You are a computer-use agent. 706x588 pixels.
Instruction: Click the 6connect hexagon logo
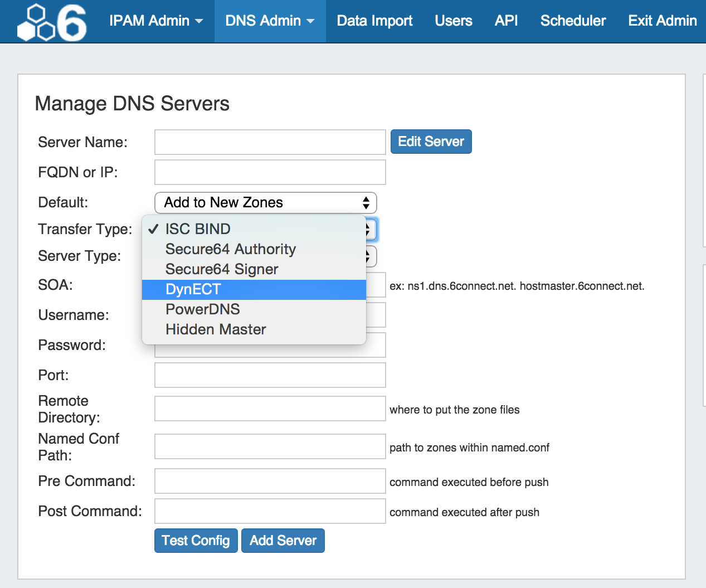pos(52,22)
